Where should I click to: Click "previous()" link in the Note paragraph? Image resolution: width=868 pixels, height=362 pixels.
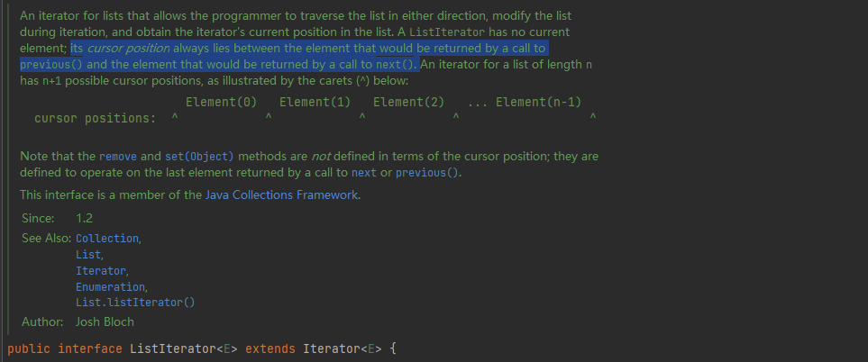428,172
